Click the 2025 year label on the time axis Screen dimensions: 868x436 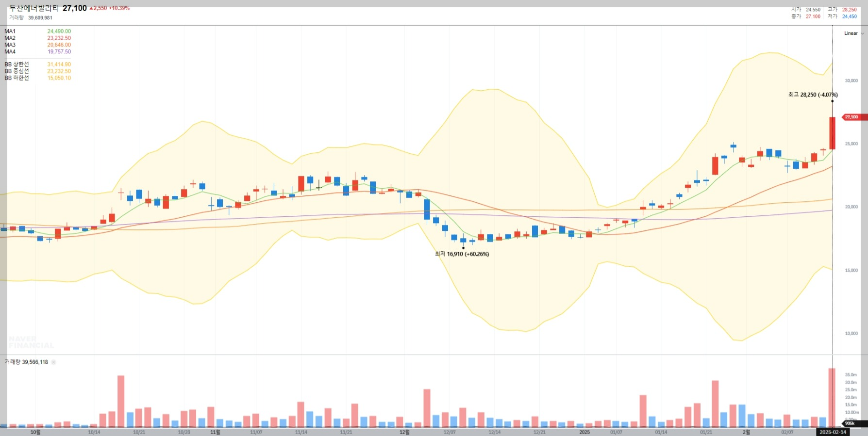click(584, 432)
